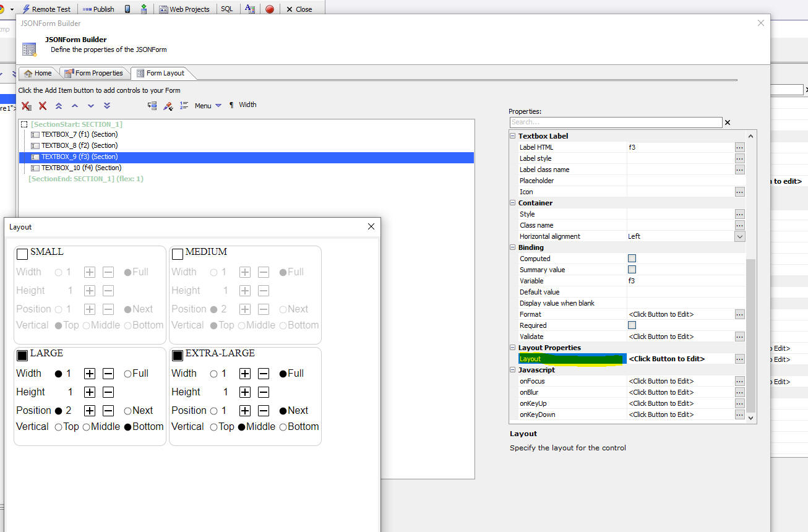The image size is (808, 532).
Task: Click the red circle record icon
Action: pyautogui.click(x=270, y=9)
